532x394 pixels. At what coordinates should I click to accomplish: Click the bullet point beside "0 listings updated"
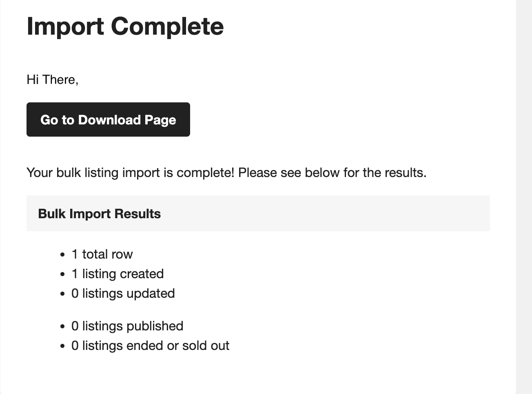pyautogui.click(x=62, y=294)
